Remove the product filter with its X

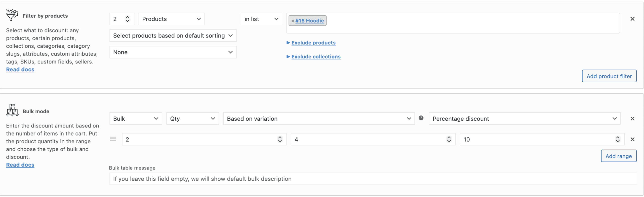click(x=632, y=19)
